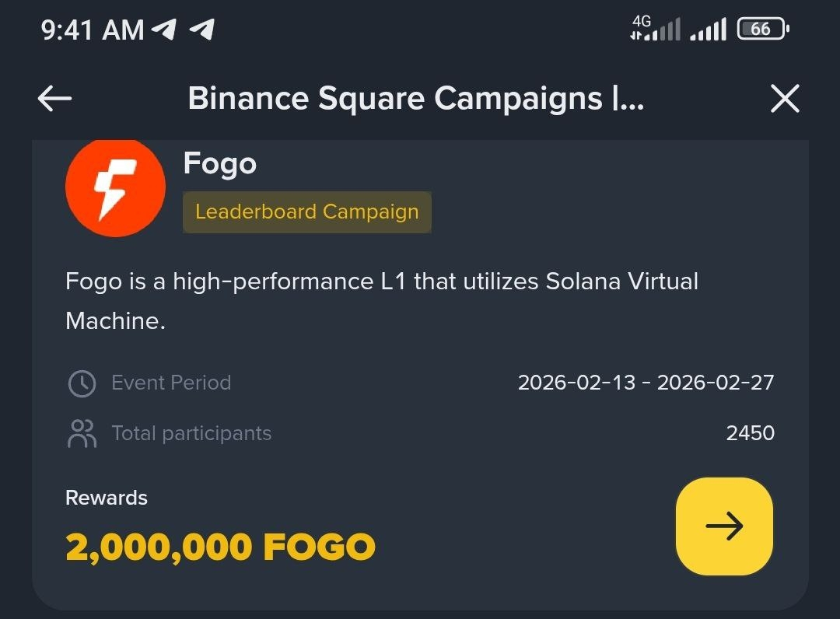The height and width of the screenshot is (619, 840).
Task: Tap the battery indicator in status bar
Action: 762,30
